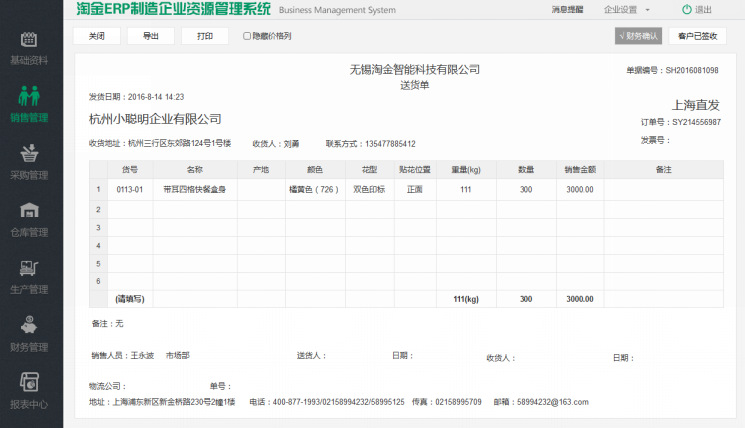Open the 生产管理 forklift icon
The width and height of the screenshot is (745, 428).
(x=29, y=268)
